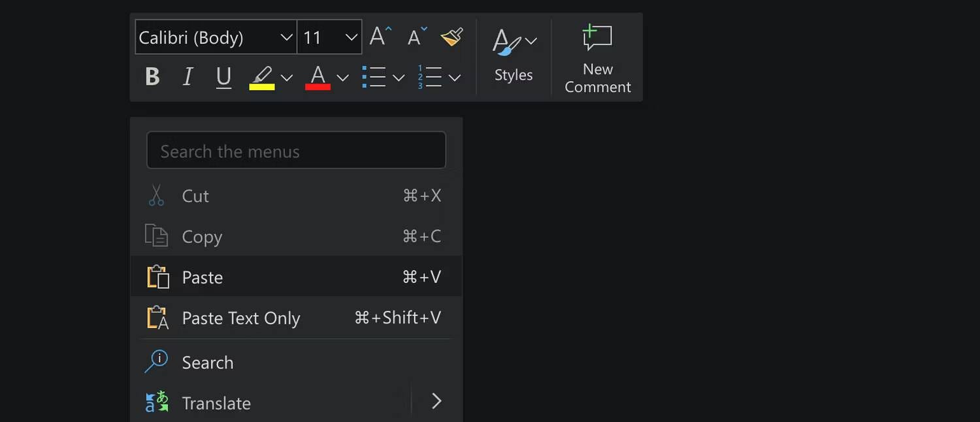Toggle italic formatting
Screen dimensions: 980x422
click(188, 76)
